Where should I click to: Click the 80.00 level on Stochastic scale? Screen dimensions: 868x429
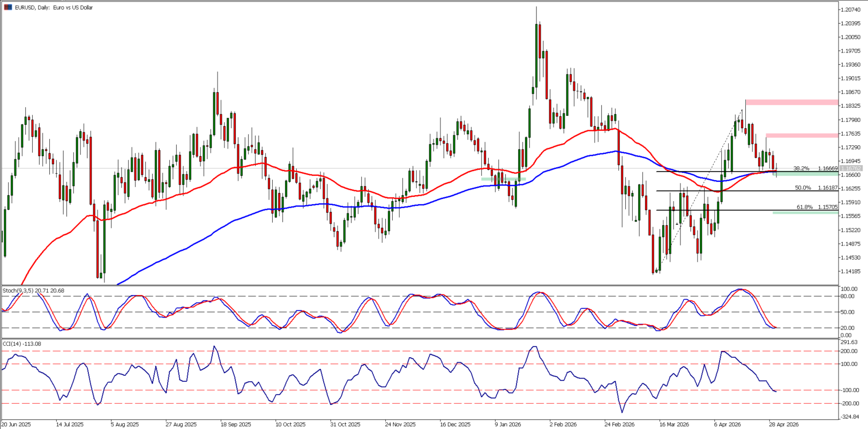point(847,296)
